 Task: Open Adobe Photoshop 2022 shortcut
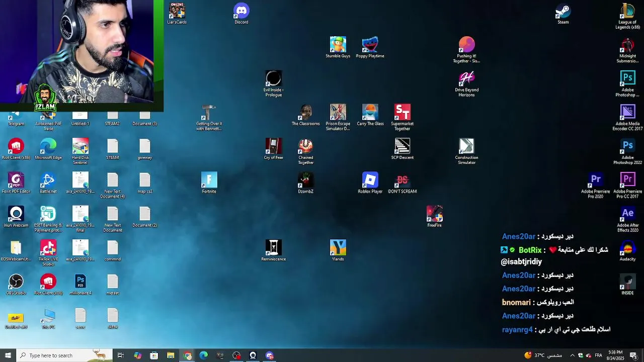(x=627, y=151)
